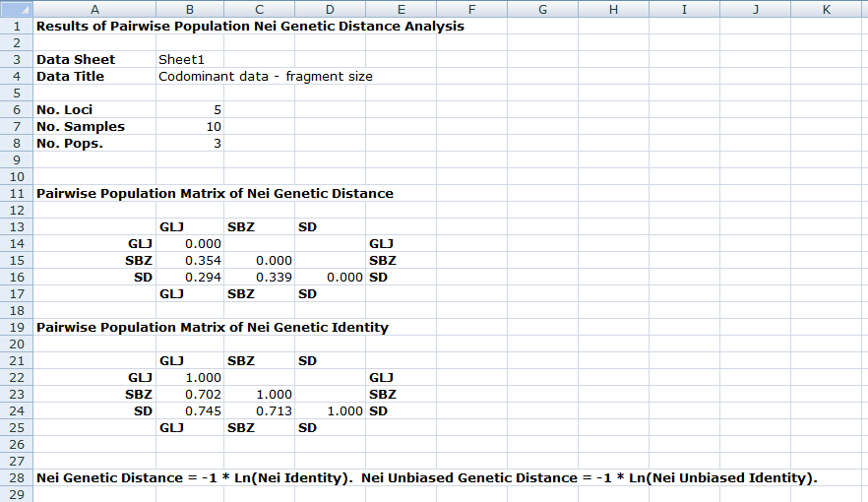Click 'Codominant data - fragment size' cell
Screen dimensions: 868x502
click(x=266, y=77)
